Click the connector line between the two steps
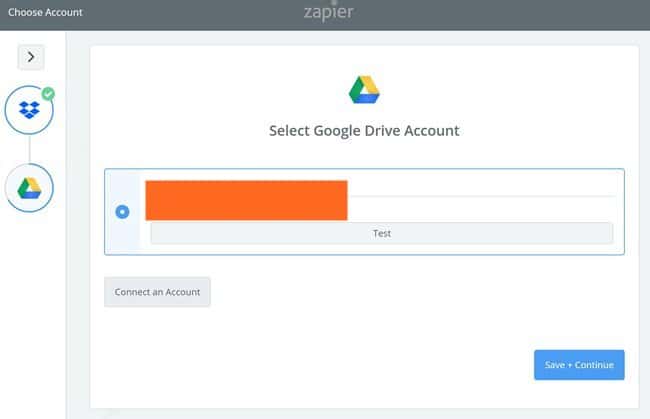 [29, 148]
